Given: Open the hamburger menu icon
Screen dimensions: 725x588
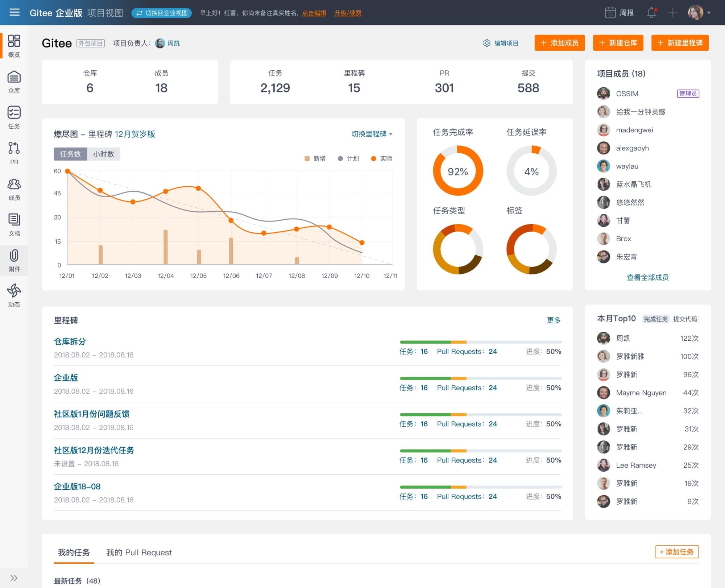Looking at the screenshot, I should [x=14, y=13].
